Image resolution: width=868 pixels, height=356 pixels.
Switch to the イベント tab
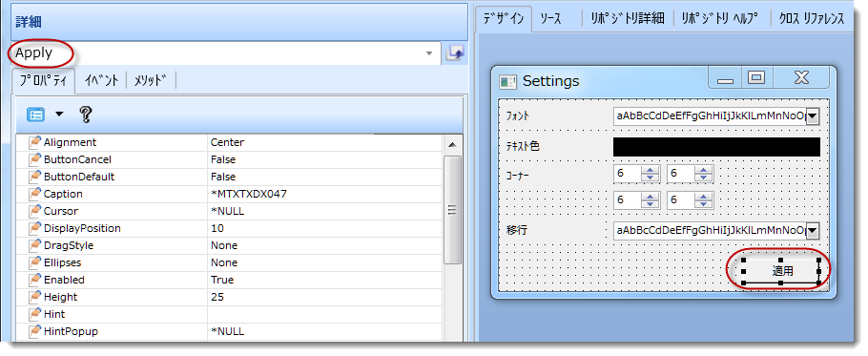pos(101,80)
